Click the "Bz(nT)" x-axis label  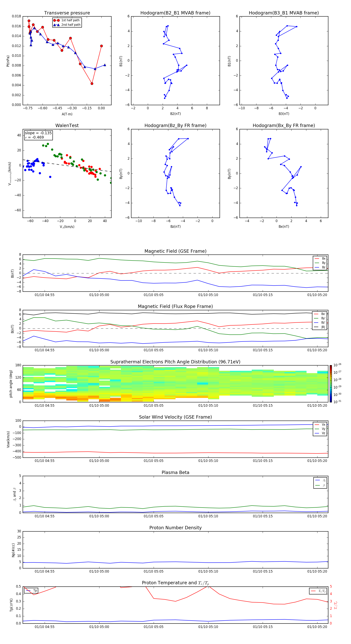[175, 227]
